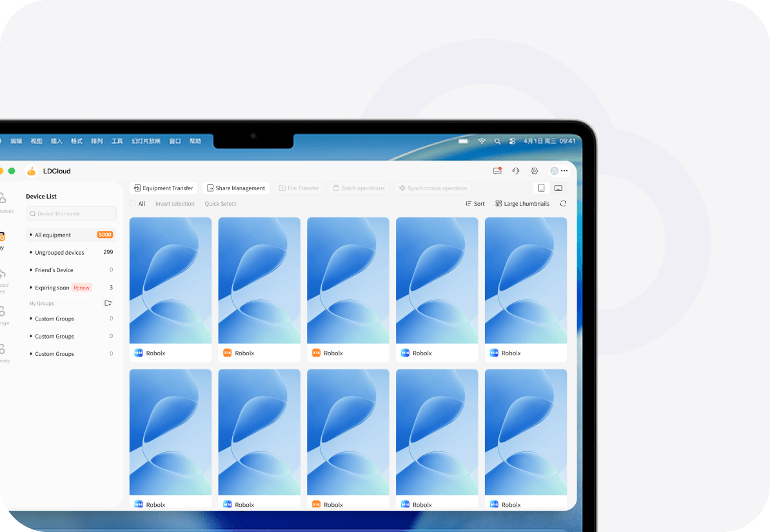This screenshot has width=770, height=532.
Task: Open the 窗口 menu
Action: pos(175,141)
